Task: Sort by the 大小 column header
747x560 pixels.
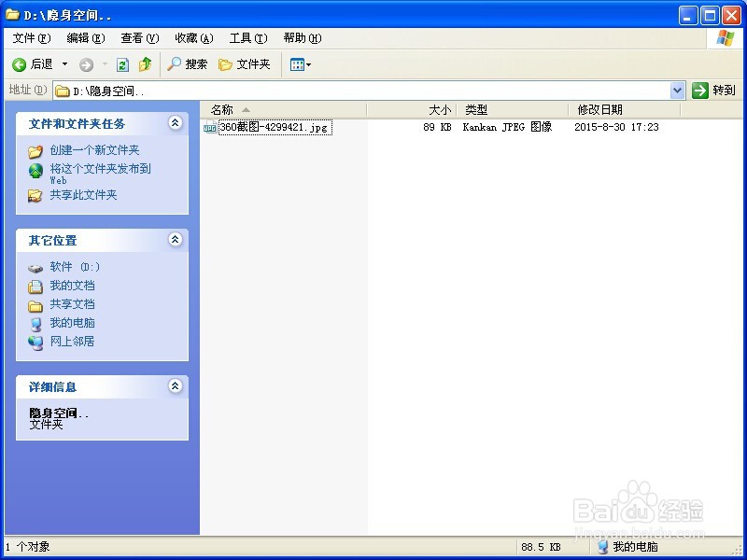Action: pos(412,110)
